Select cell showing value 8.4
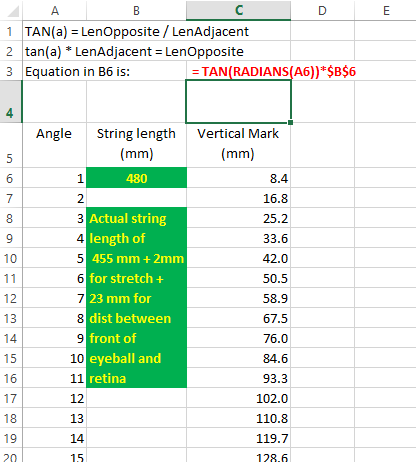The image size is (416, 462). (x=238, y=178)
